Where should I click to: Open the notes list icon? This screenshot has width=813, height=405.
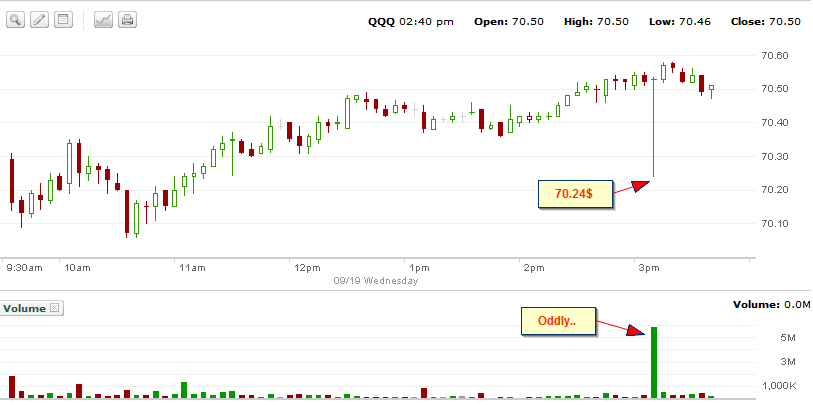[63, 20]
